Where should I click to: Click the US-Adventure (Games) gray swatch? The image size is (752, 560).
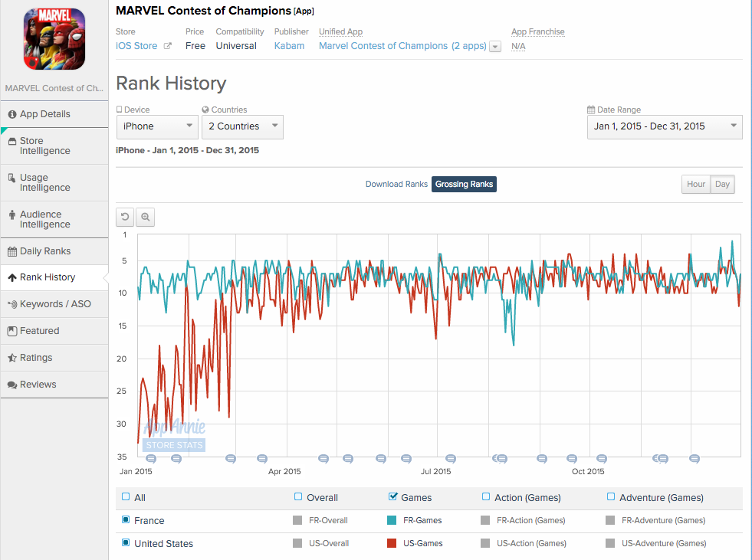pos(610,543)
